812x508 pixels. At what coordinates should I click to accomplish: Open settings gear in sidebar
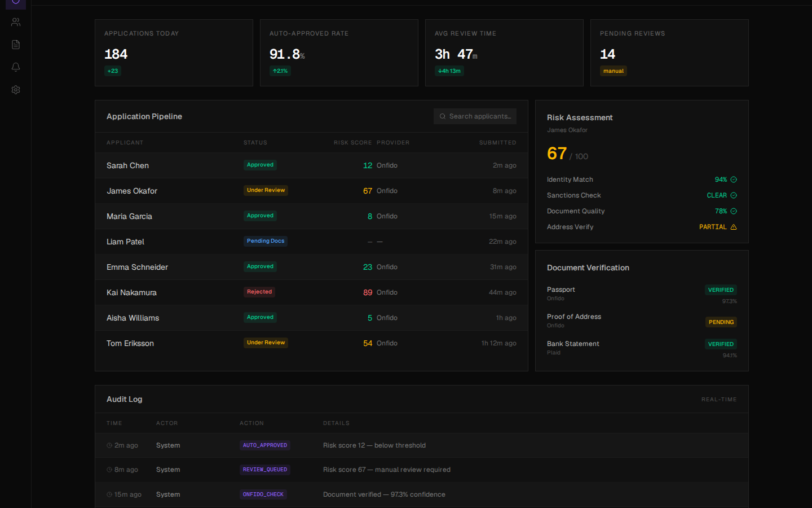(16, 90)
